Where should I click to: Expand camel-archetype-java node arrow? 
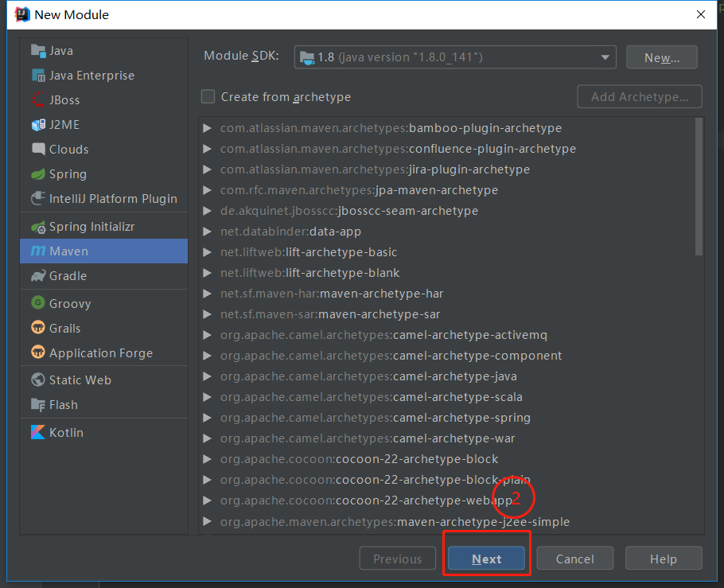click(208, 376)
